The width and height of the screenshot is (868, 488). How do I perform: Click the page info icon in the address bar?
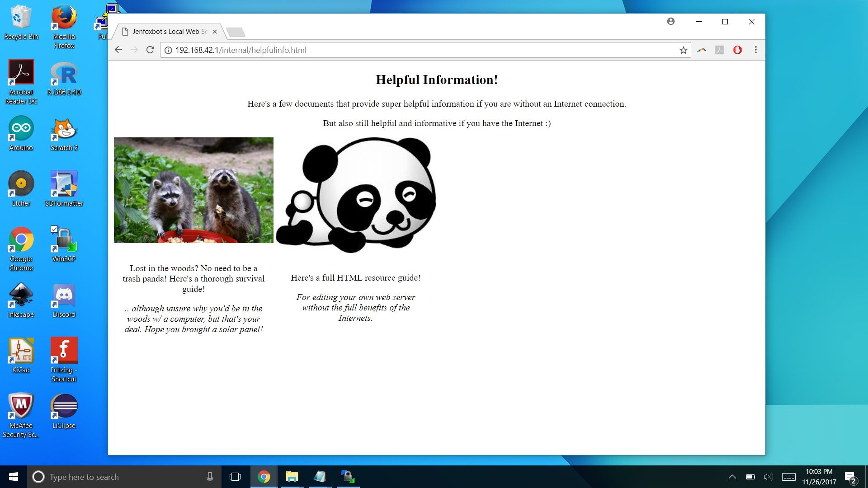pyautogui.click(x=168, y=50)
